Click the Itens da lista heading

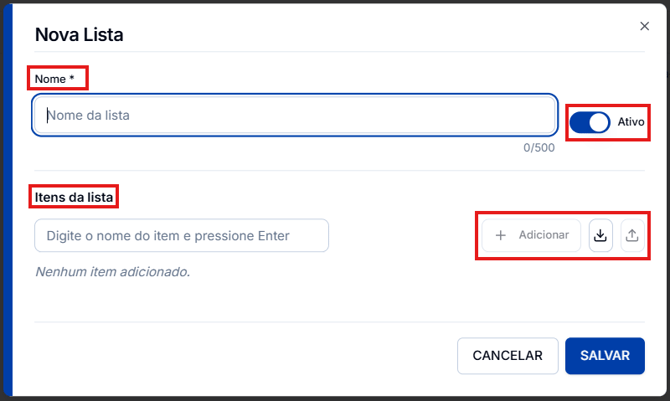(x=74, y=197)
